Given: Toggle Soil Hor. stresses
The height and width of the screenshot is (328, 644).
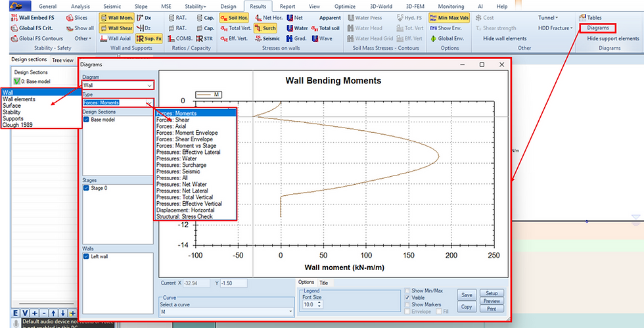Looking at the screenshot, I should click(x=233, y=18).
